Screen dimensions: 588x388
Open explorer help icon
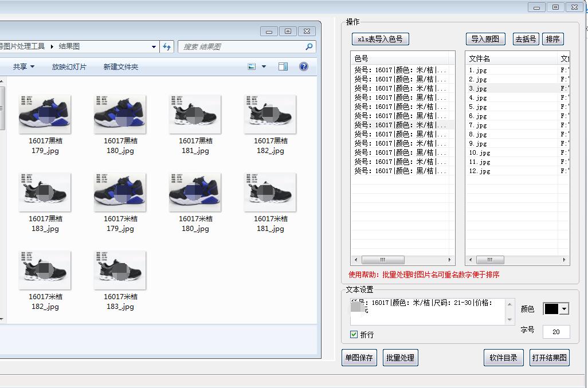(x=304, y=66)
